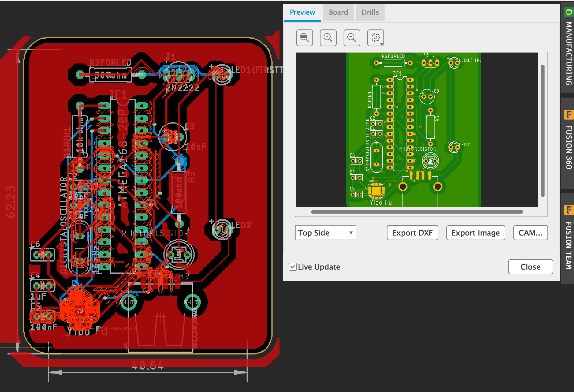574x392 pixels.
Task: Click the 40.64 width dimension label
Action: [x=148, y=365]
